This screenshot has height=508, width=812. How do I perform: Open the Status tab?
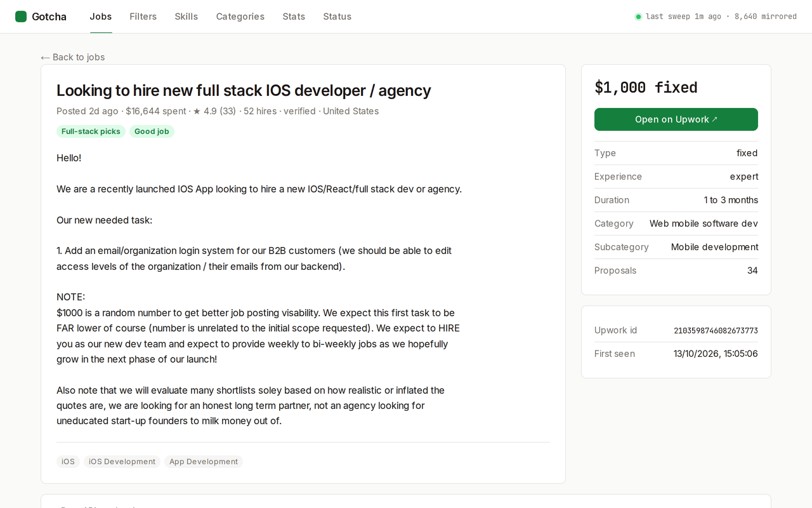(x=337, y=17)
